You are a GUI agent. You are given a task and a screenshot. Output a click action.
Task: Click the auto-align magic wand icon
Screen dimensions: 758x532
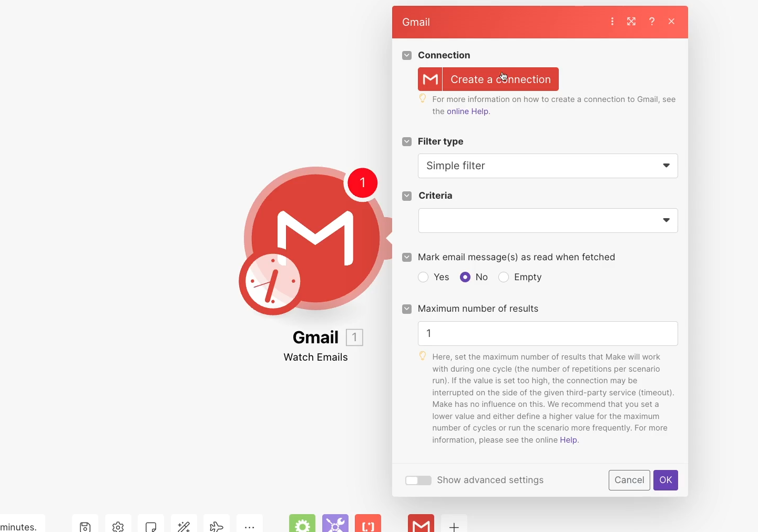point(184,526)
